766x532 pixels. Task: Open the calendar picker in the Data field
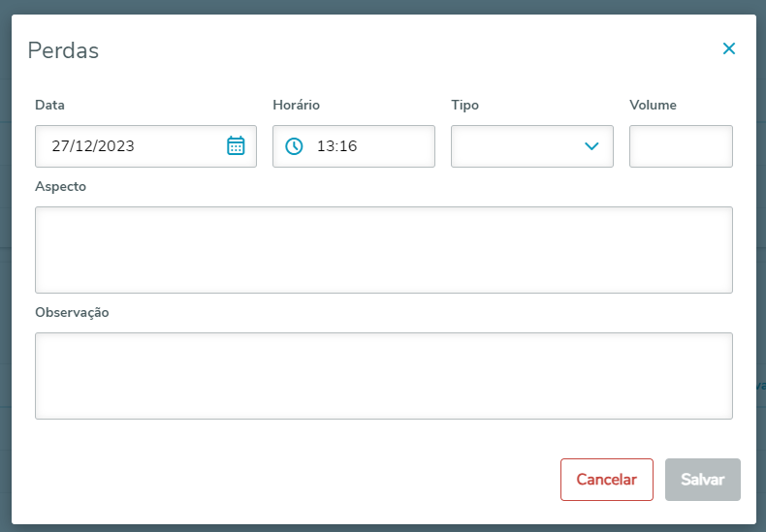coord(236,146)
